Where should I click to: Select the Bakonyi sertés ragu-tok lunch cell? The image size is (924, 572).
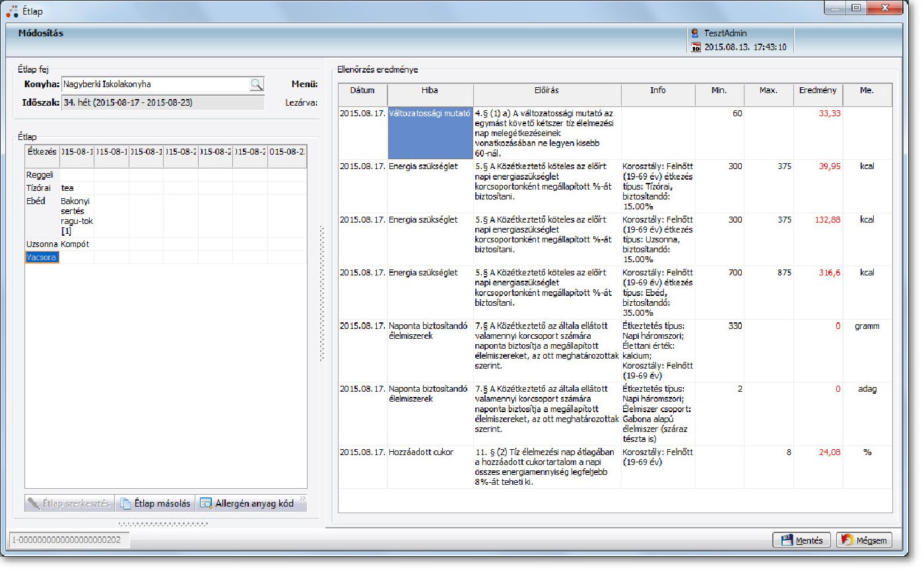click(x=77, y=216)
